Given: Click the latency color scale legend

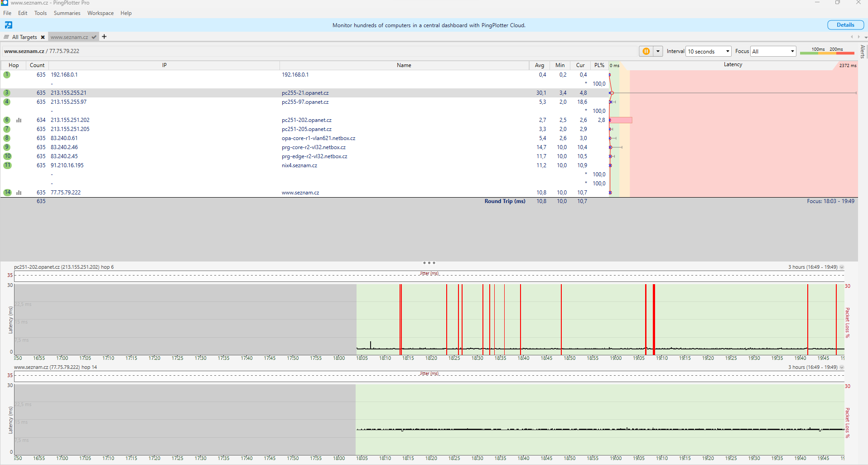Looking at the screenshot, I should click(x=827, y=51).
